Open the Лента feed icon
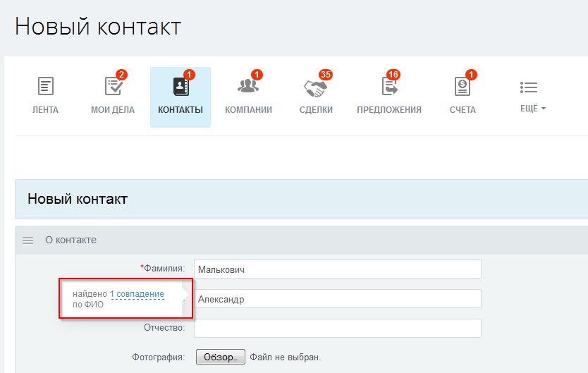The image size is (588, 373). (46, 86)
